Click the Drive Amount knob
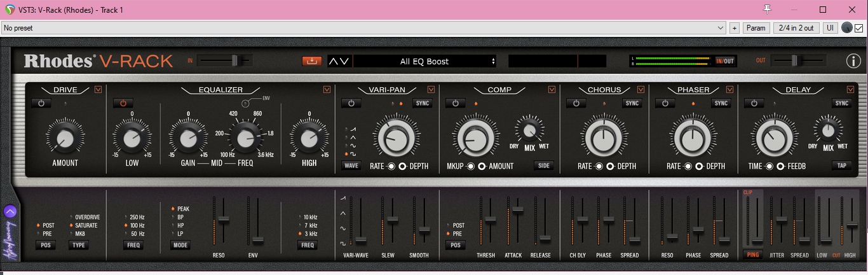Image resolution: width=868 pixels, height=275 pixels. (x=65, y=137)
